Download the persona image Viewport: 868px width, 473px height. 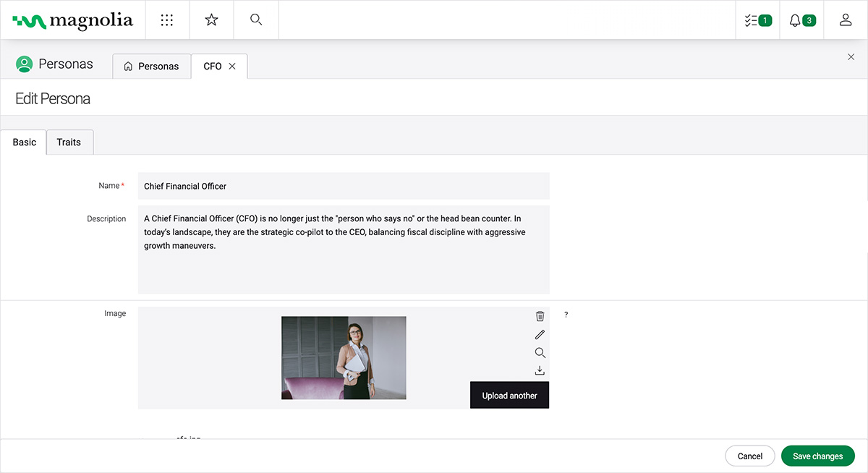[x=540, y=370]
